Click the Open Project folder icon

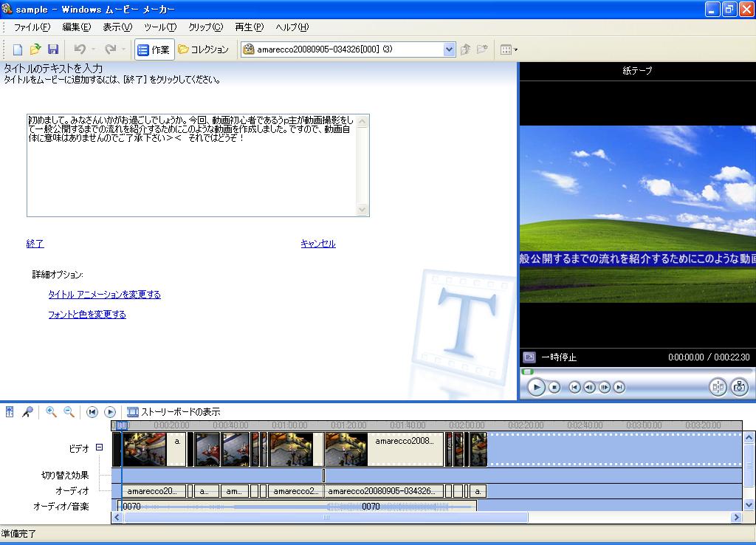35,49
